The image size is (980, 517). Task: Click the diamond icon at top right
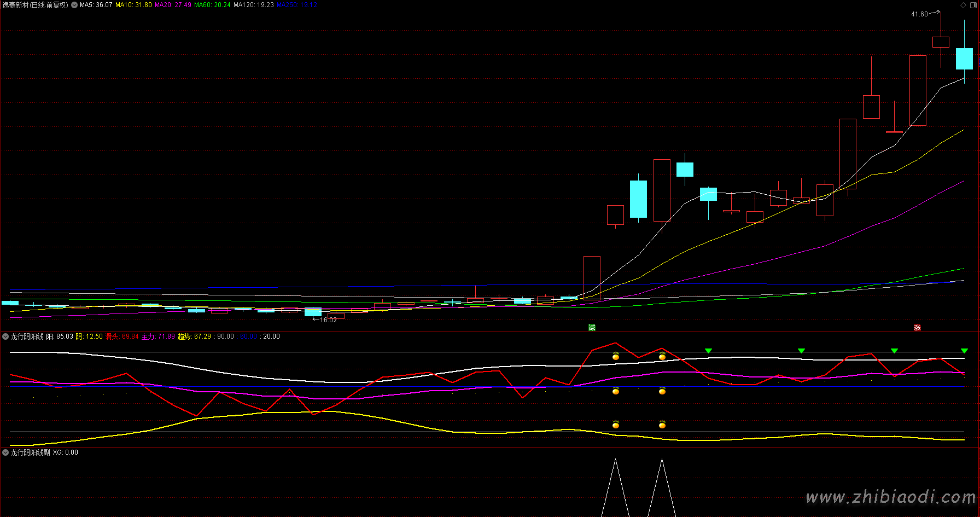[x=963, y=5]
